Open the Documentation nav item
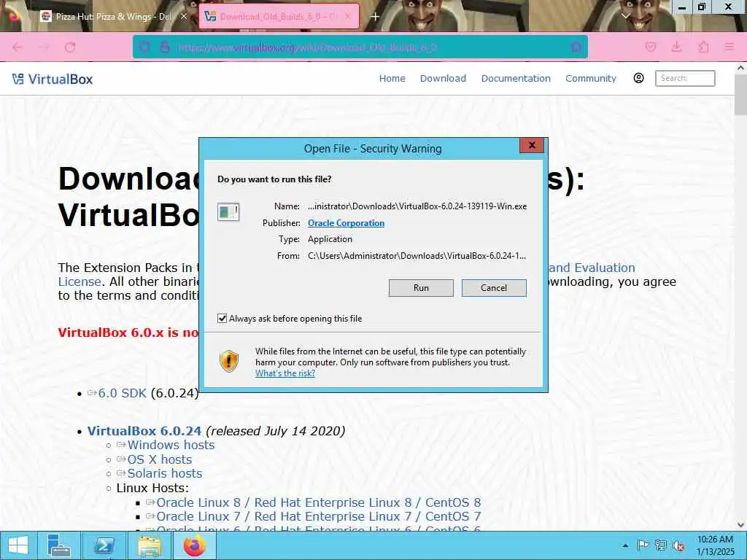Screen dimensions: 747x560 coord(516,78)
